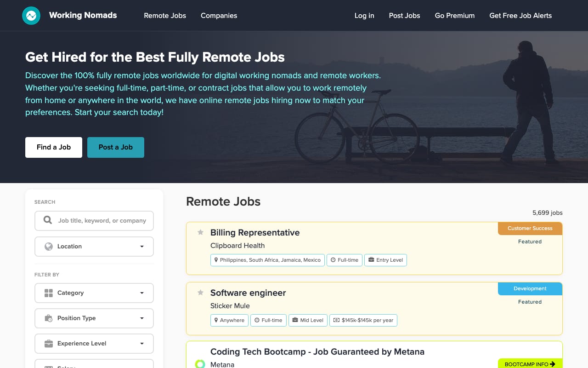Expand the Category filter dropdown
This screenshot has width=588, height=368.
click(x=141, y=293)
